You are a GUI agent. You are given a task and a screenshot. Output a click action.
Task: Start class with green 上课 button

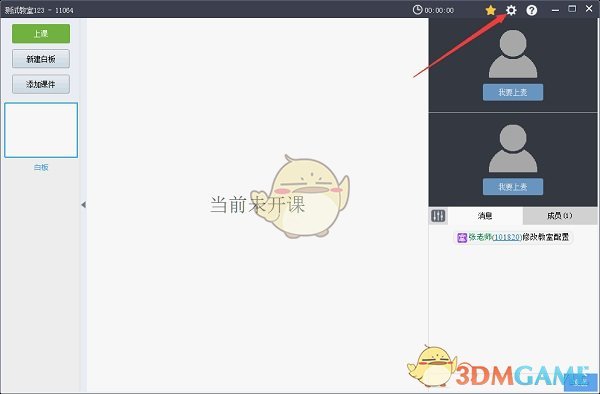coord(41,34)
